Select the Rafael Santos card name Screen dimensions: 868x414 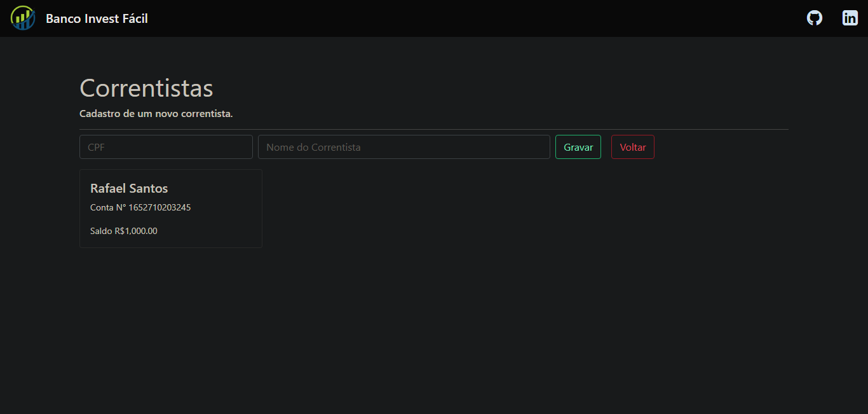click(x=129, y=188)
